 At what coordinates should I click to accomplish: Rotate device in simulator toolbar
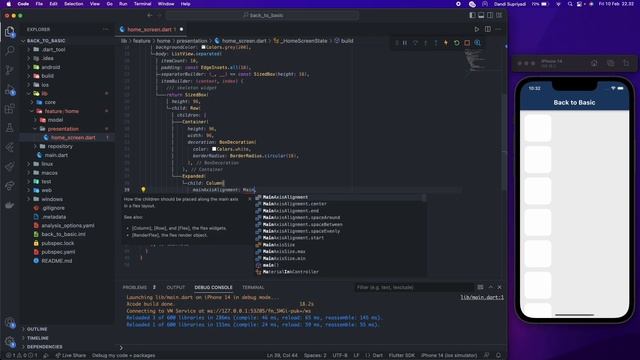pyautogui.click(x=626, y=63)
